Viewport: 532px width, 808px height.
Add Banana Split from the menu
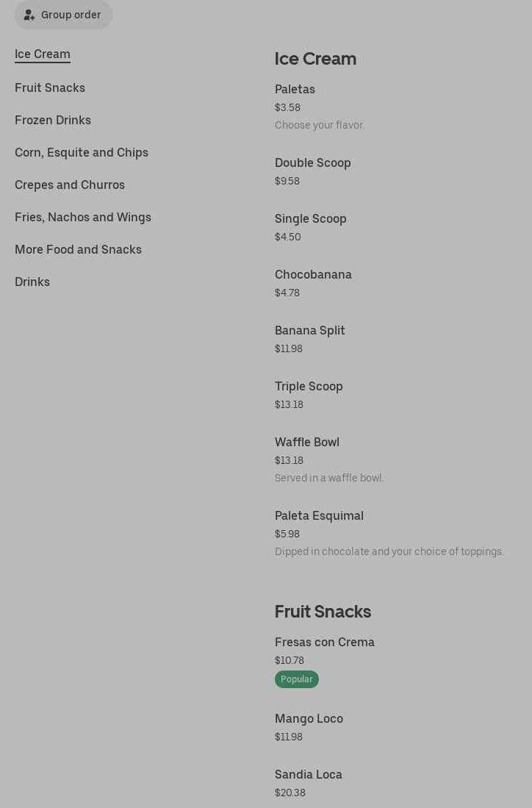pos(310,330)
